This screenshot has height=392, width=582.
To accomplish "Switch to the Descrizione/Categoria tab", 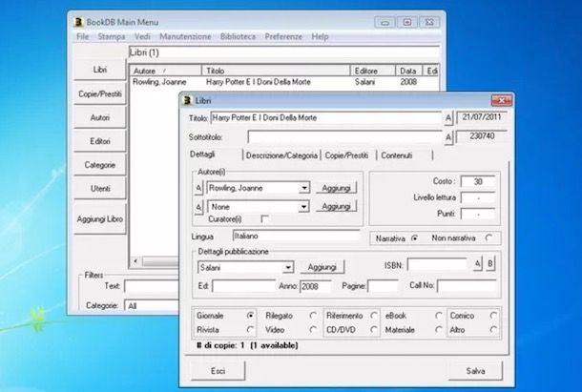I will tap(281, 155).
